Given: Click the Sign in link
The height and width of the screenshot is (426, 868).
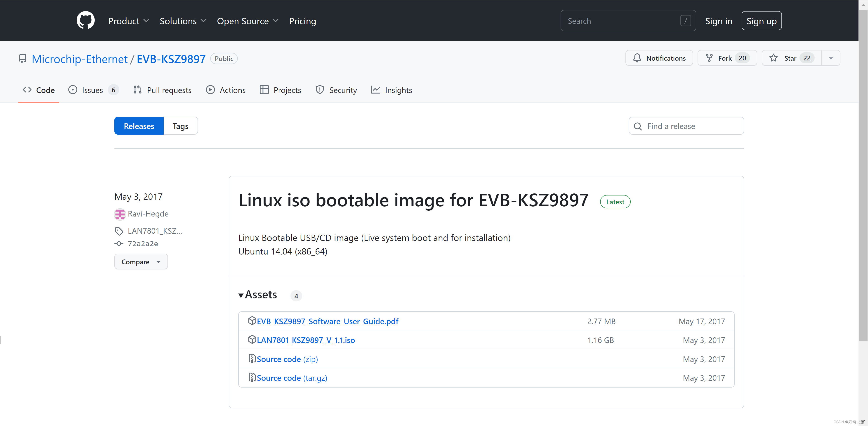Looking at the screenshot, I should [718, 21].
